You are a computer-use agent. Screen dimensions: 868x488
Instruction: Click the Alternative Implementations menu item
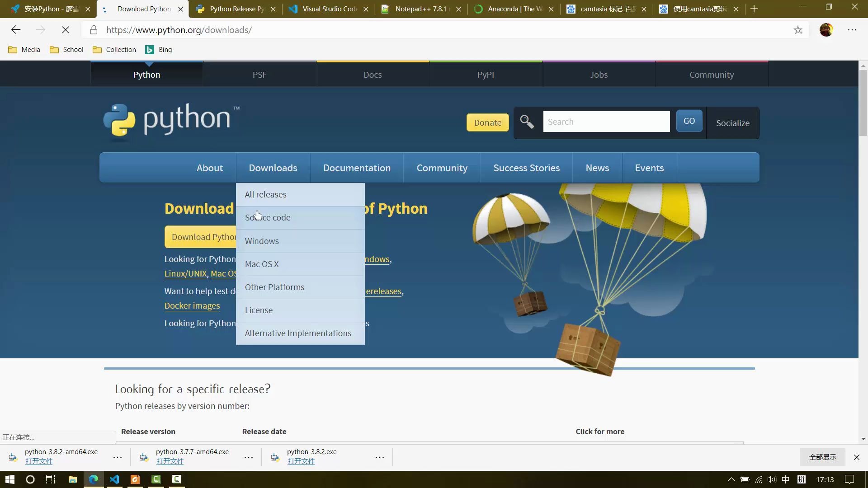pyautogui.click(x=298, y=333)
